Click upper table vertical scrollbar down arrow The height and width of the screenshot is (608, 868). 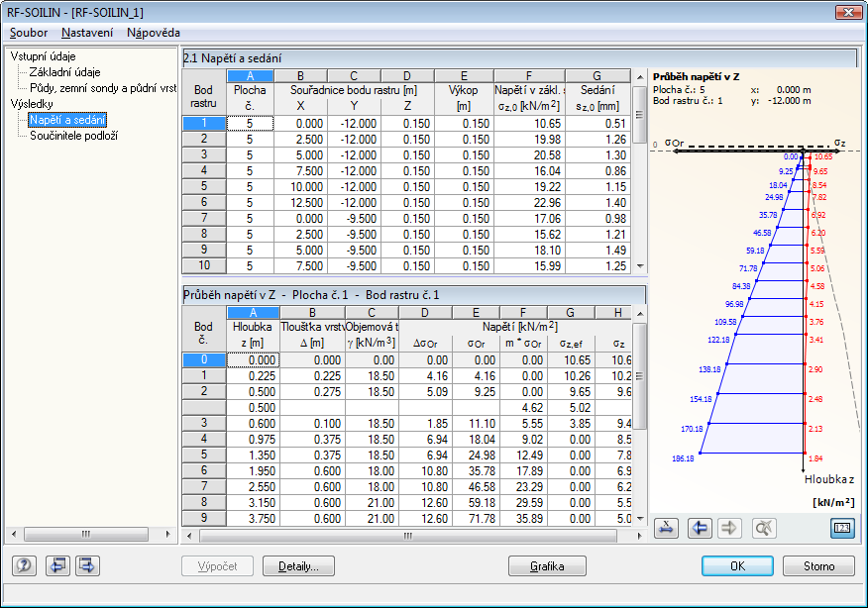tap(640, 266)
